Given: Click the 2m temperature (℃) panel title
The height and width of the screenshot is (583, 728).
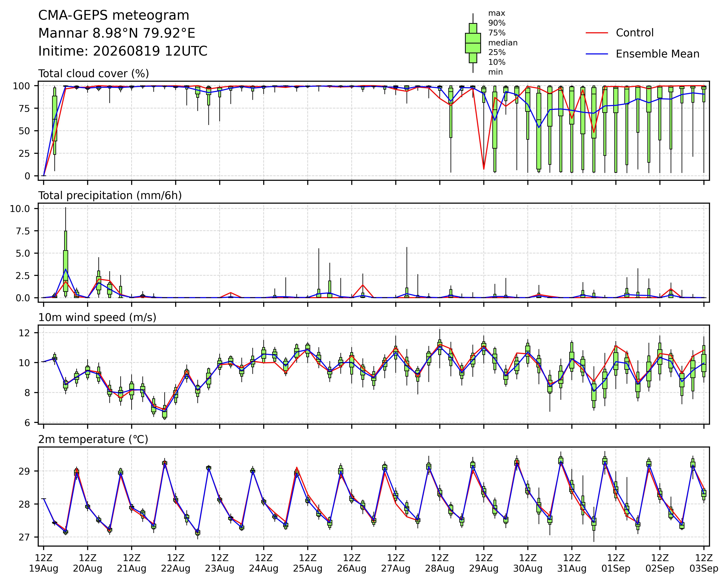Looking at the screenshot, I should tap(93, 440).
